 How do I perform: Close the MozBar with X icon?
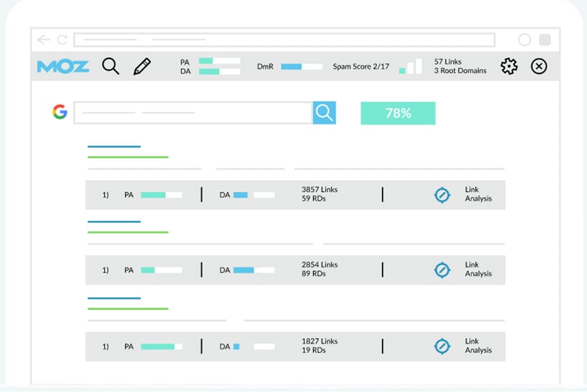coord(539,66)
